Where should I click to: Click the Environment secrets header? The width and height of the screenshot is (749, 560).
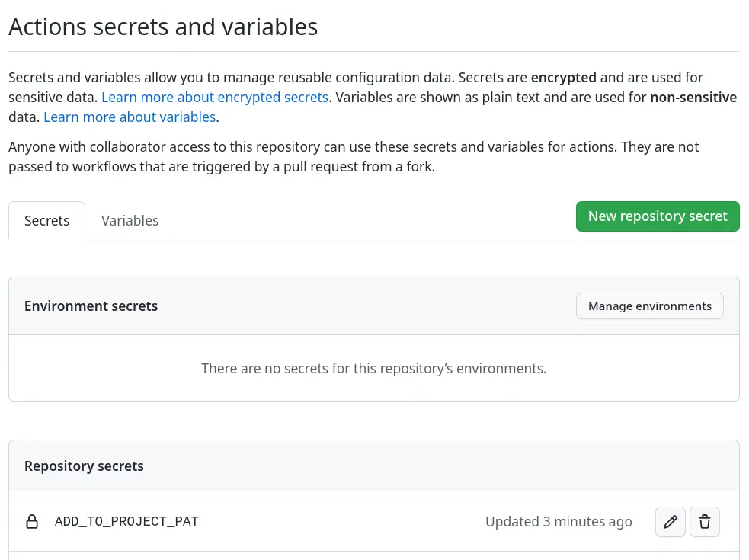click(x=91, y=306)
